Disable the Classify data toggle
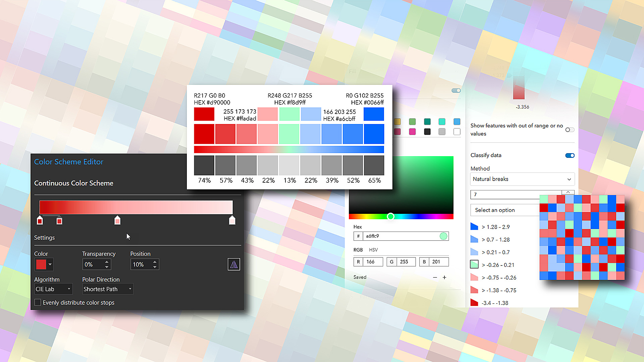This screenshot has width=644, height=362. [570, 155]
